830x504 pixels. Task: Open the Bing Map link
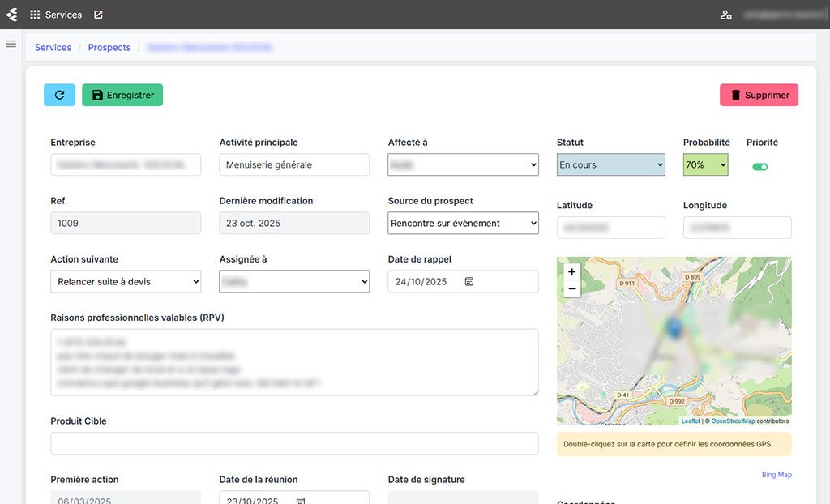(x=776, y=475)
